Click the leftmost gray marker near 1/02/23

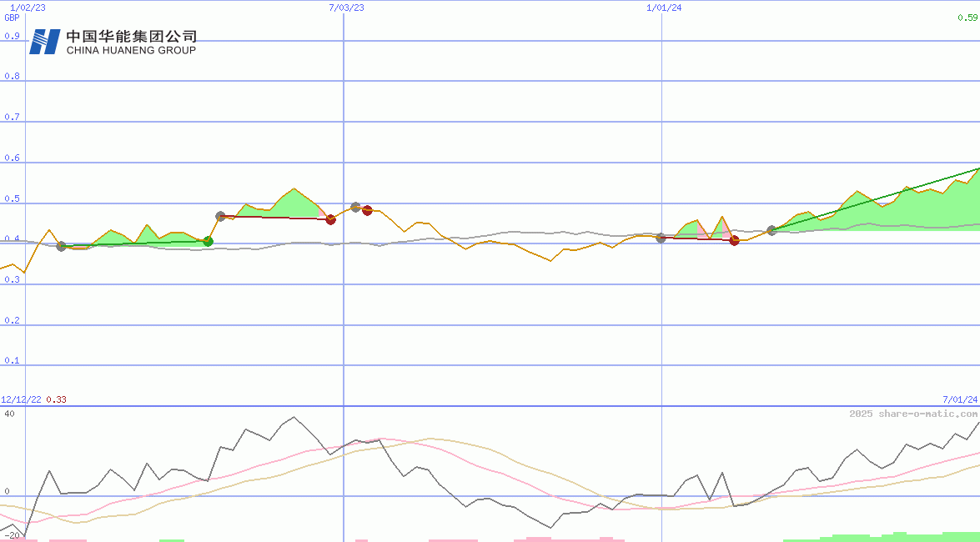[60, 246]
